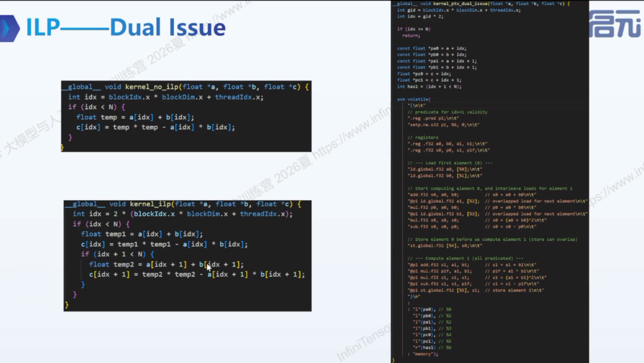This screenshot has width=644, height=363.
Task: Click the "float temp = a[idx] + b[idx];" line
Action: (x=135, y=117)
